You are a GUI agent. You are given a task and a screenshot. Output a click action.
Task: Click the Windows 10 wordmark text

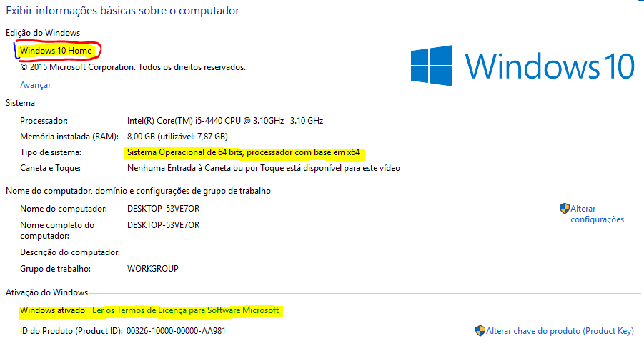(550, 66)
